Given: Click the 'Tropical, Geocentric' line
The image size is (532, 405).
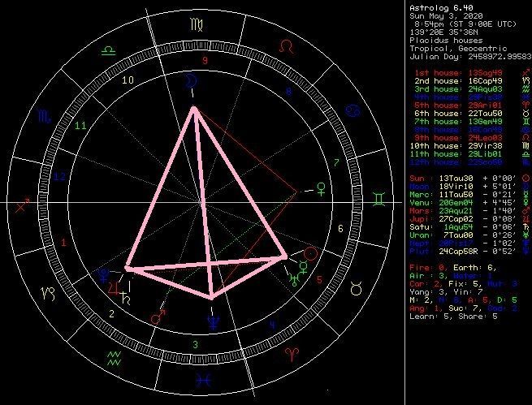Looking at the screenshot, I should point(458,49).
